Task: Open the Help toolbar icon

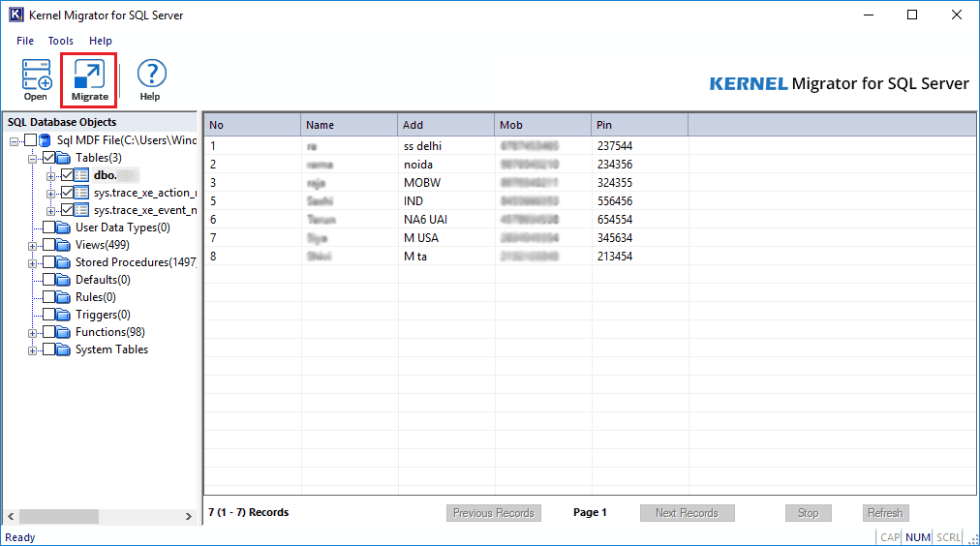Action: point(151,74)
